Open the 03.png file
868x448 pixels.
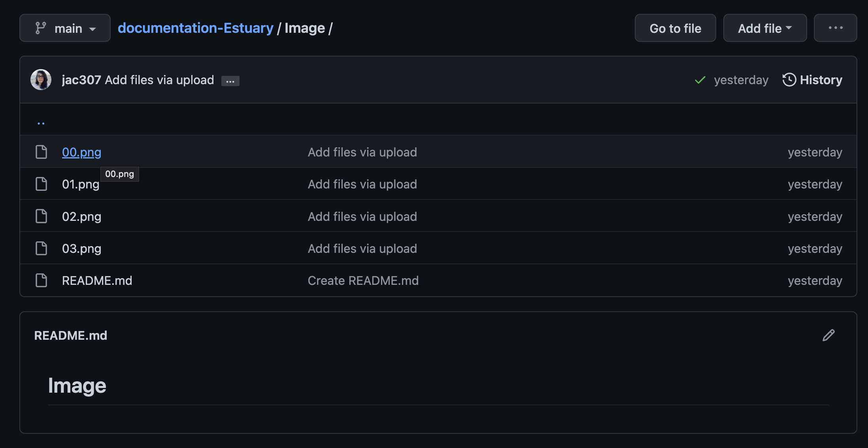click(81, 249)
